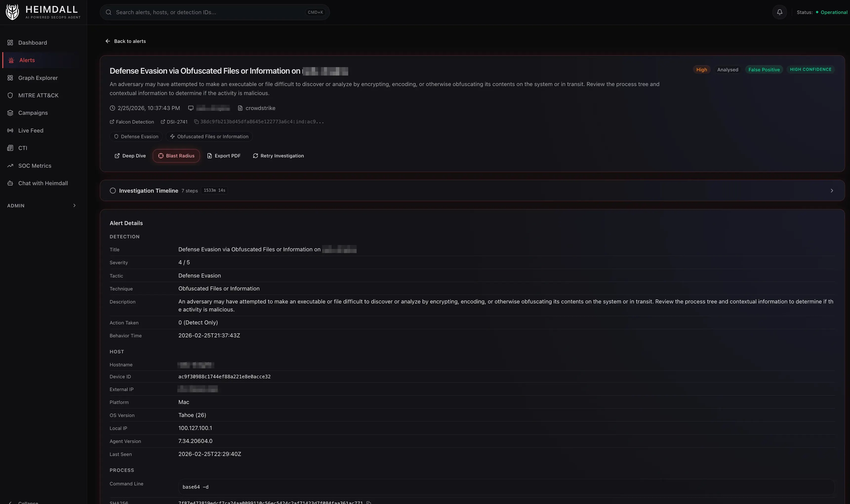850x504 pixels.
Task: Open the Dashboard
Action: [32, 42]
